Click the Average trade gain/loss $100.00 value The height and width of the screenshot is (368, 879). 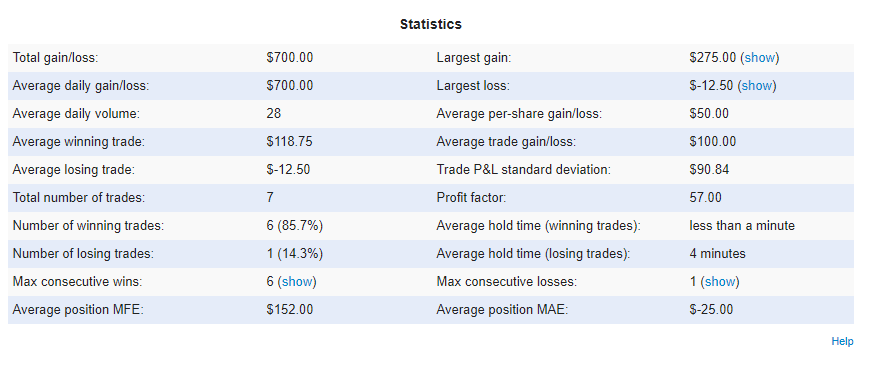(713, 142)
